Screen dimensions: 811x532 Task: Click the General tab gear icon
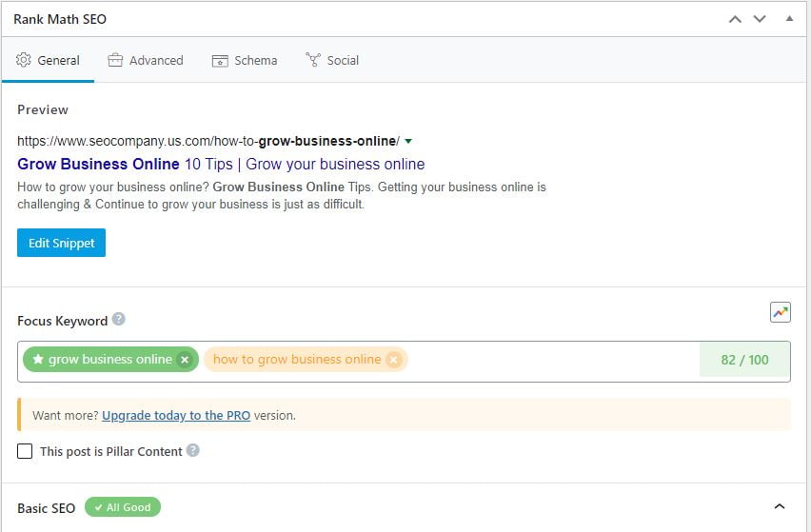23,60
